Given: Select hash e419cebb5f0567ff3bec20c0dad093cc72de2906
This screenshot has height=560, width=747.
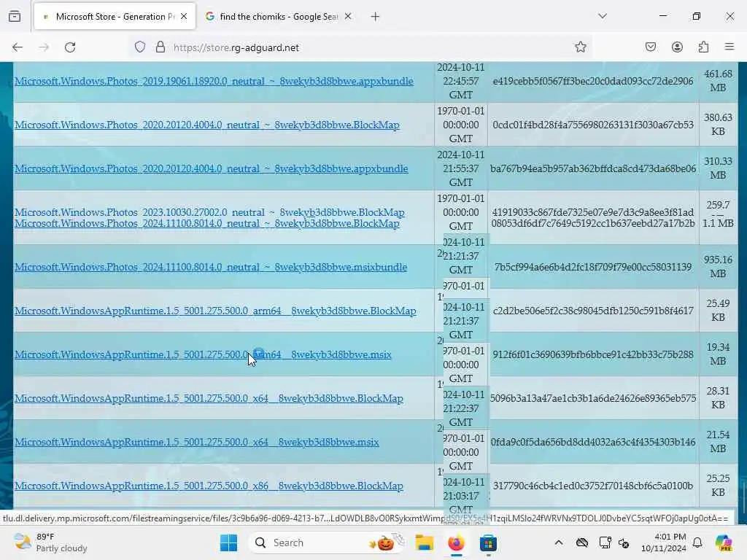Looking at the screenshot, I should tap(592, 81).
